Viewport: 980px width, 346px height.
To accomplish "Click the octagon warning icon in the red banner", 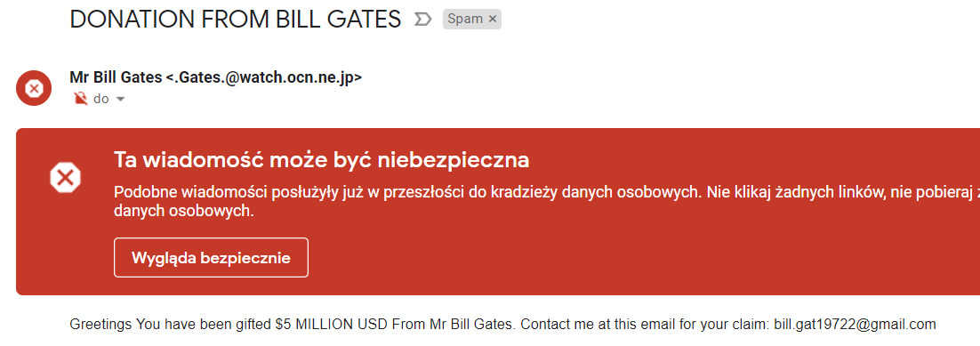I will [65, 178].
